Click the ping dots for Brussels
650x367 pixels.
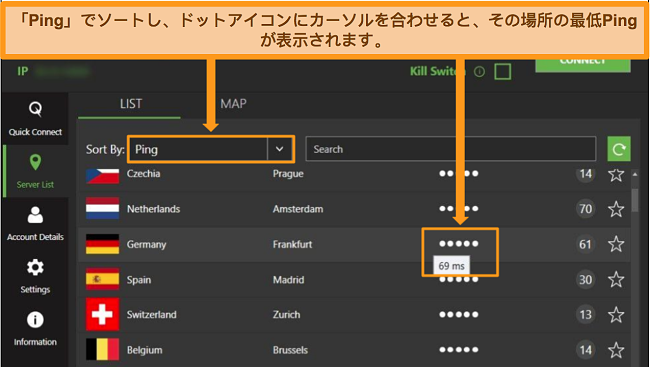458,350
